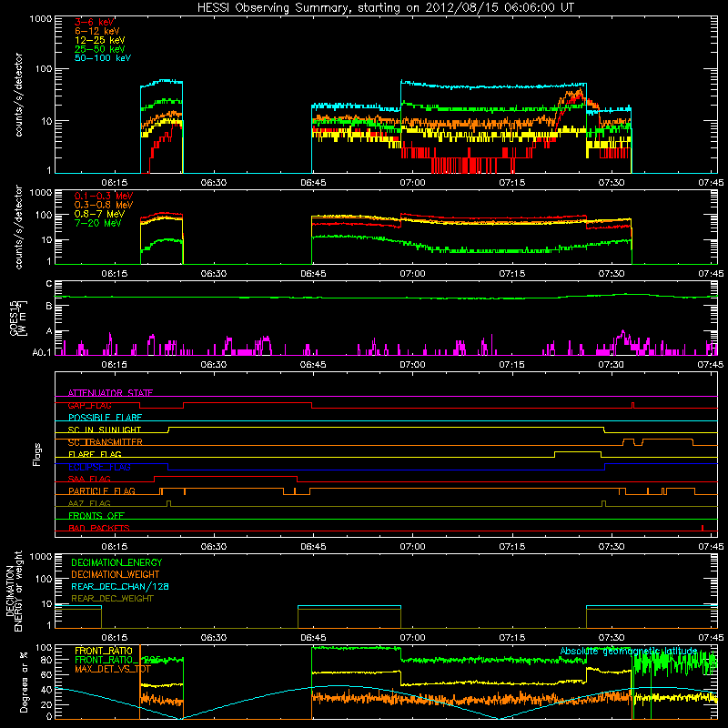Select the 3-6 keV legend label
Image resolution: width=728 pixels, height=728 pixels.
tap(95, 22)
